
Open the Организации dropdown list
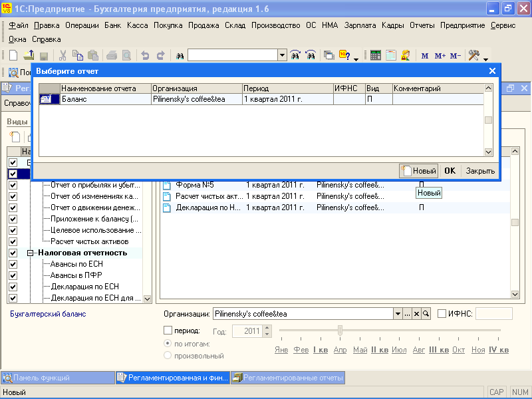(x=398, y=314)
